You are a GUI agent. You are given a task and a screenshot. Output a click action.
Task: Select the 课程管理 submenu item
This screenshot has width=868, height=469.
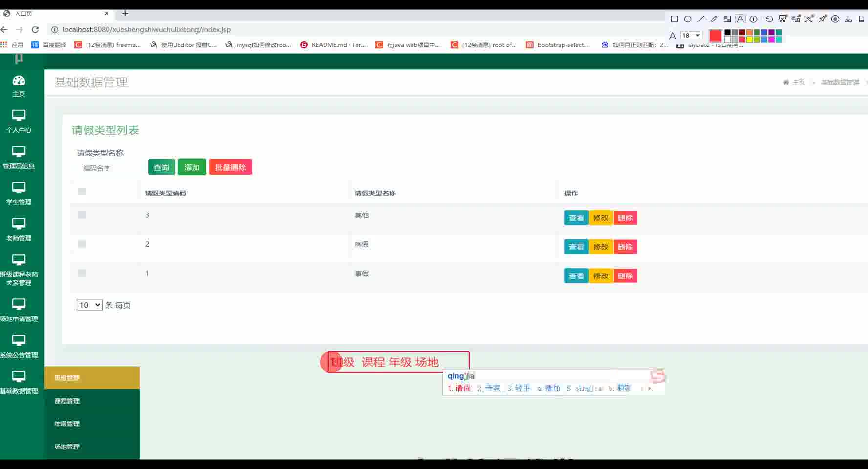tap(92, 401)
